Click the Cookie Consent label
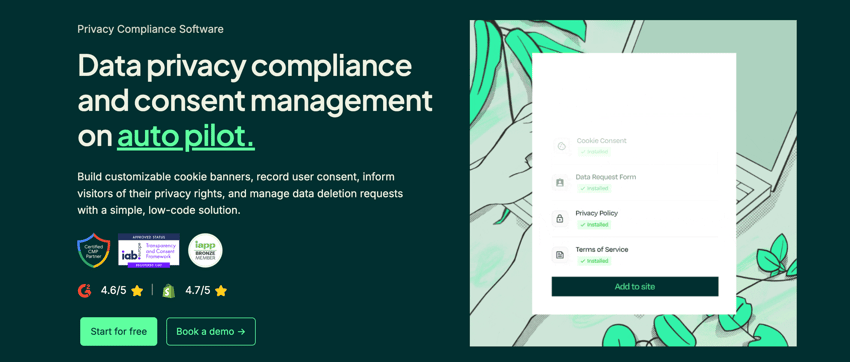Image resolution: width=850 pixels, height=362 pixels. (x=602, y=140)
